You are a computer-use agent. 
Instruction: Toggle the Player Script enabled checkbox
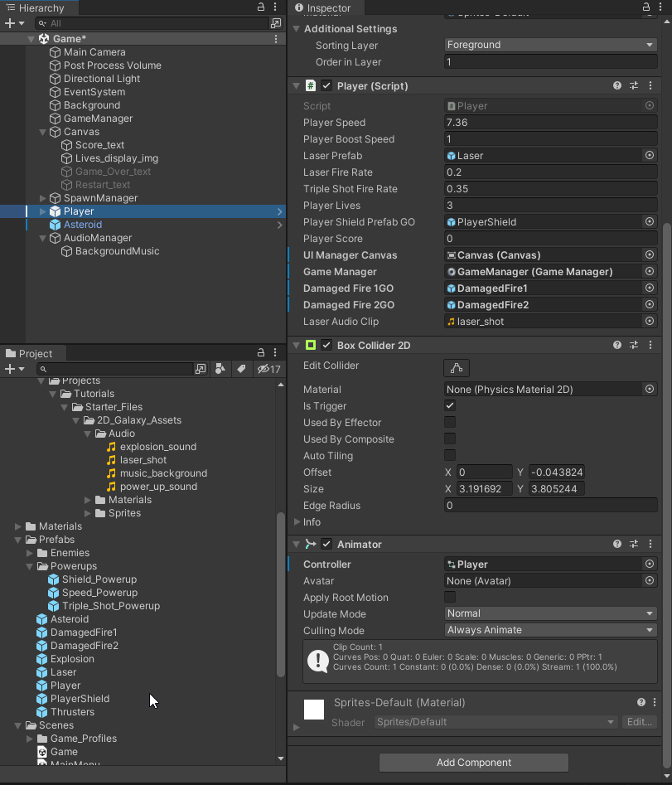[x=326, y=85]
